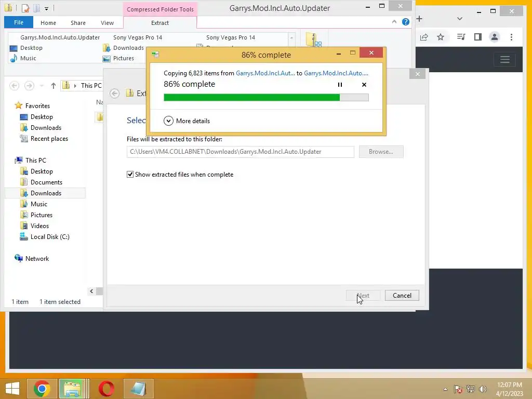Show hidden system tray icons

point(445,389)
